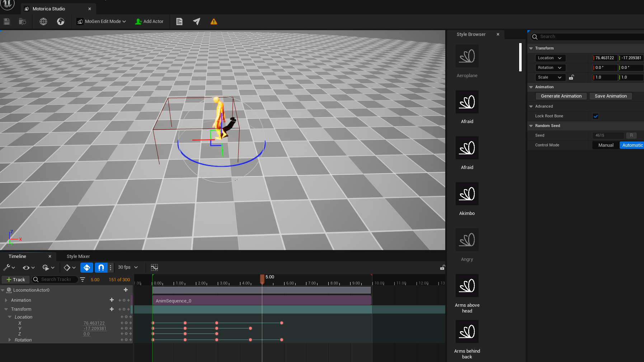
Task: Toggle the timeline lock icon
Action: point(442,268)
